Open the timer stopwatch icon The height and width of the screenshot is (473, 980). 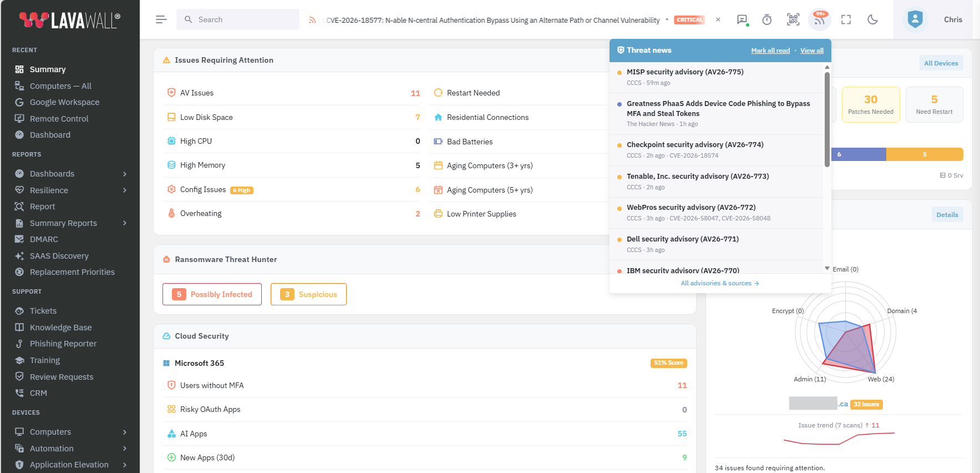(767, 20)
